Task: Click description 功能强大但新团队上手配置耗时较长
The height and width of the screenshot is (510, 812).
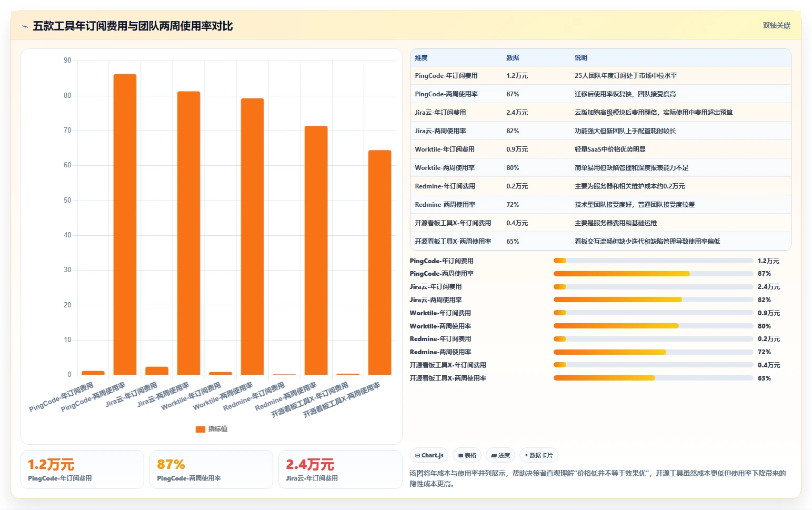Action: point(625,131)
